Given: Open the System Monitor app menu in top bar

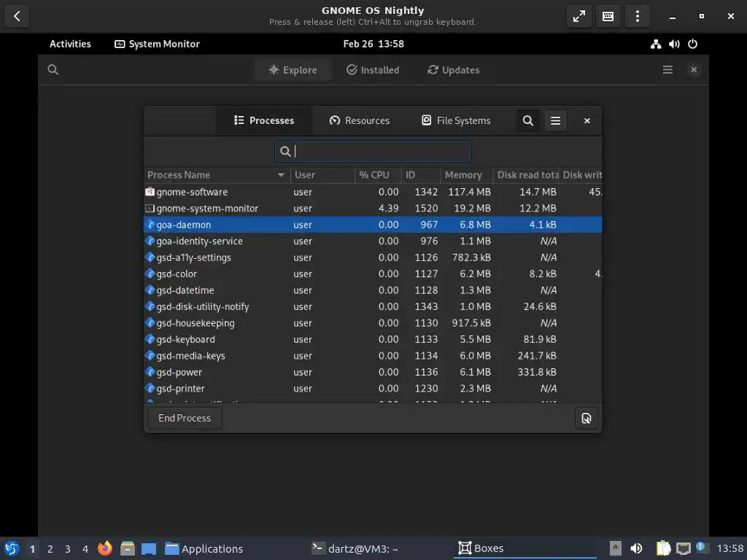Looking at the screenshot, I should 158,44.
